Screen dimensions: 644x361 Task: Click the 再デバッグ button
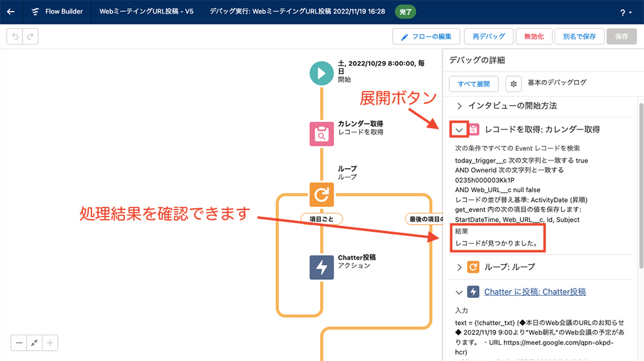coord(488,37)
